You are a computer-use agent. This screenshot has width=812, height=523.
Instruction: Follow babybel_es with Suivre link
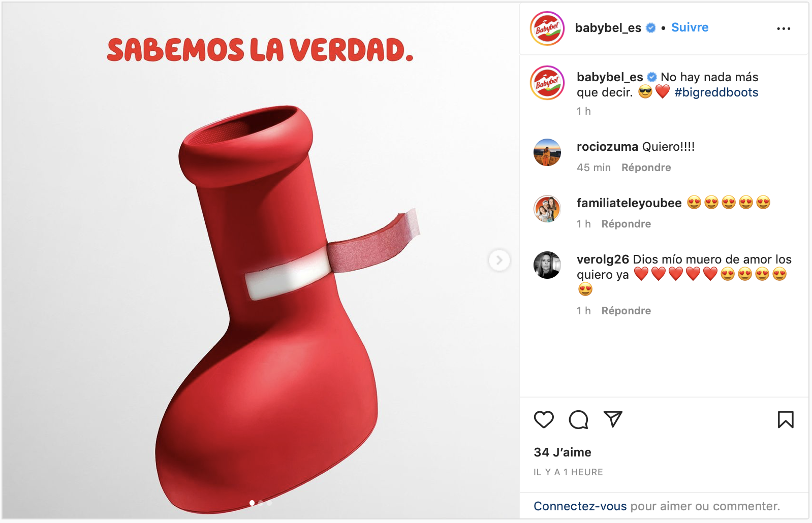(x=690, y=27)
